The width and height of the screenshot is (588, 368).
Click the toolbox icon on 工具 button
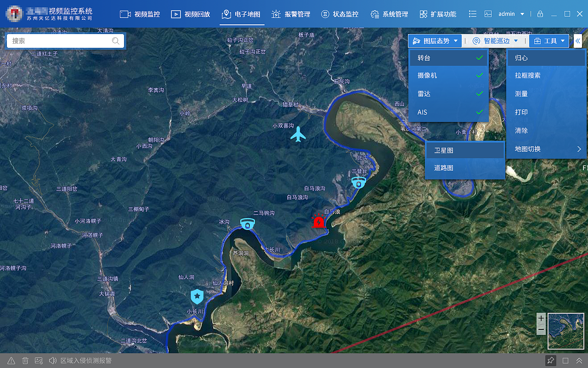(x=537, y=41)
